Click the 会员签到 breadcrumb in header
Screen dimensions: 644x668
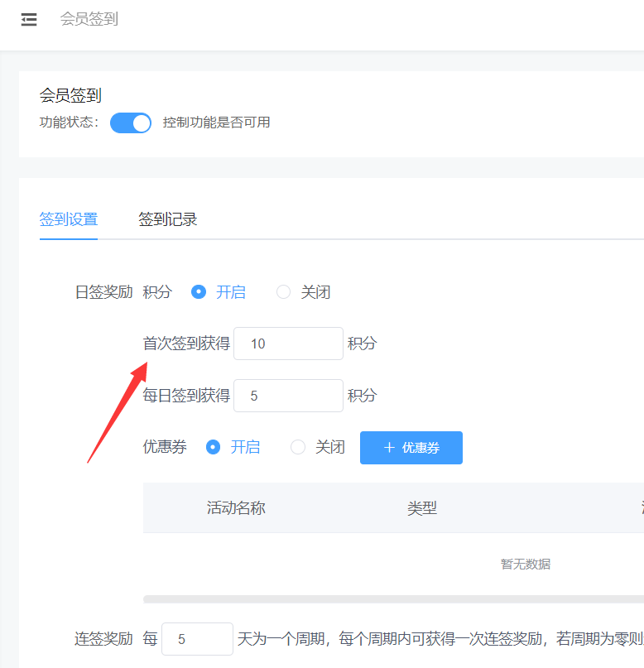89,19
